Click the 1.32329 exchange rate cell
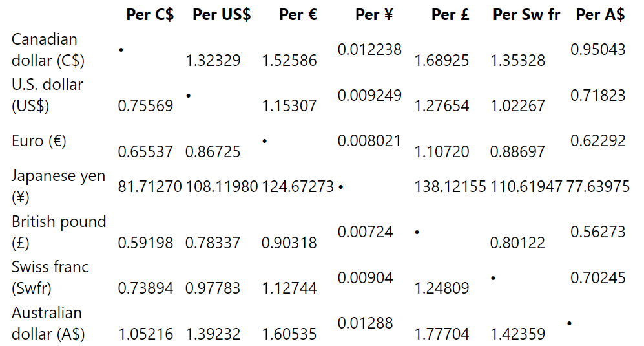 tap(213, 61)
